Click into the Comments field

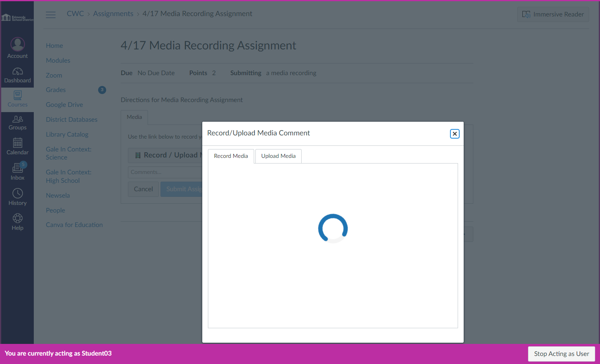165,172
